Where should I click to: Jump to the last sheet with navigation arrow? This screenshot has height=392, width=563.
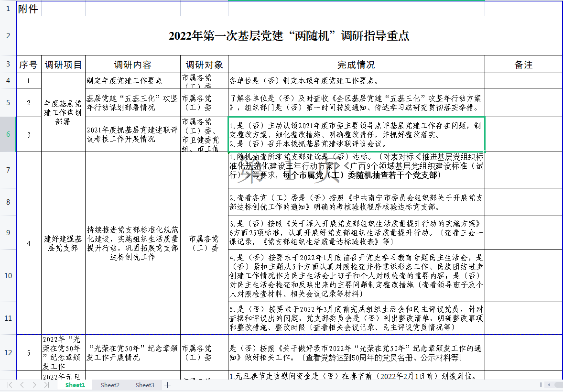coord(46,385)
